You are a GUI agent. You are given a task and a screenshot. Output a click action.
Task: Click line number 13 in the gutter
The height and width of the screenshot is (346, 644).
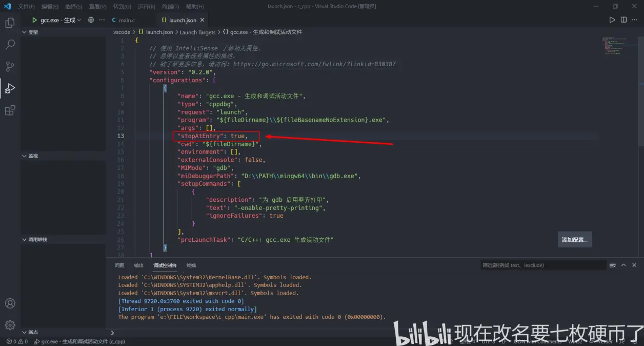point(120,136)
